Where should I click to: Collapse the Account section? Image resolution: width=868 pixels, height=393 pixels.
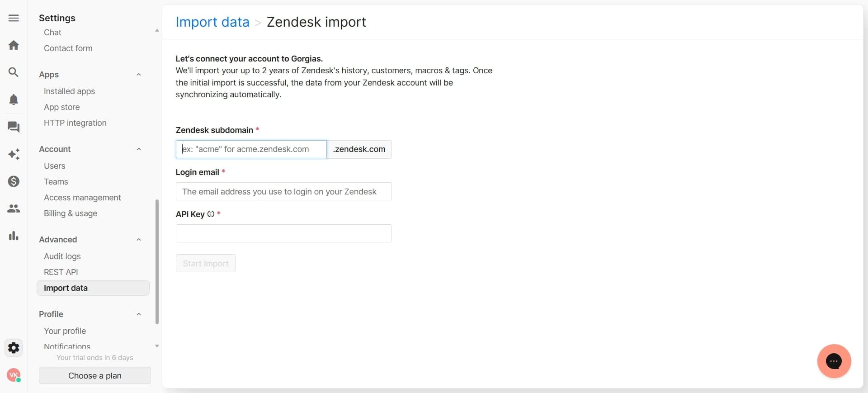click(x=139, y=149)
